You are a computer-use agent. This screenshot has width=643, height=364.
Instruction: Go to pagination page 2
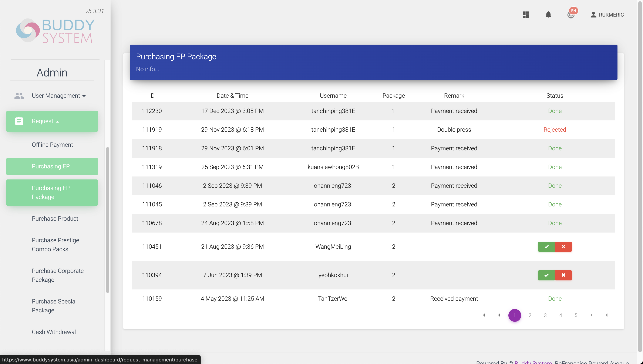530,316
